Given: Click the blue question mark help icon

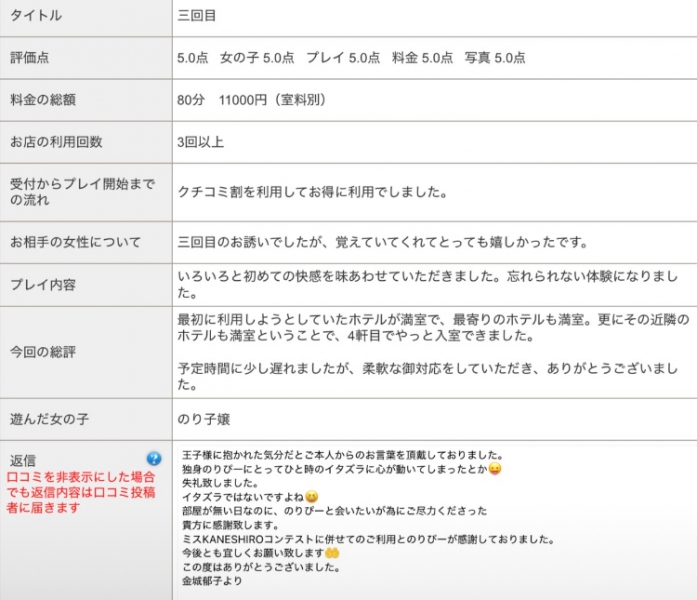Looking at the screenshot, I should pos(154,458).
